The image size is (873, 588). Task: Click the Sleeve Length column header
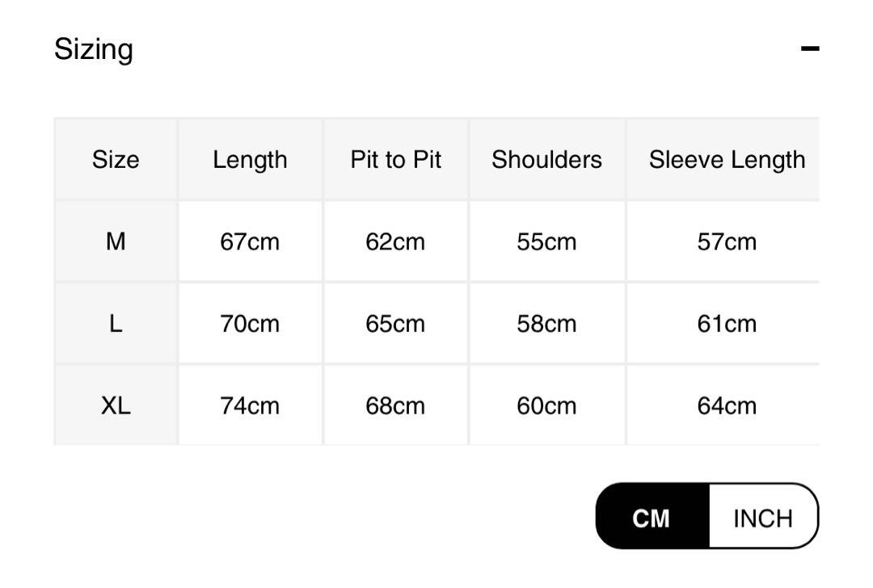(x=727, y=160)
